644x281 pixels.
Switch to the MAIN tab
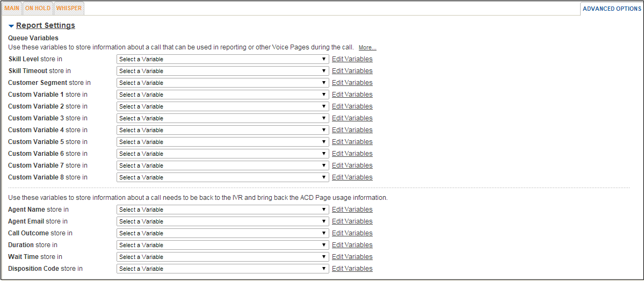tap(12, 9)
